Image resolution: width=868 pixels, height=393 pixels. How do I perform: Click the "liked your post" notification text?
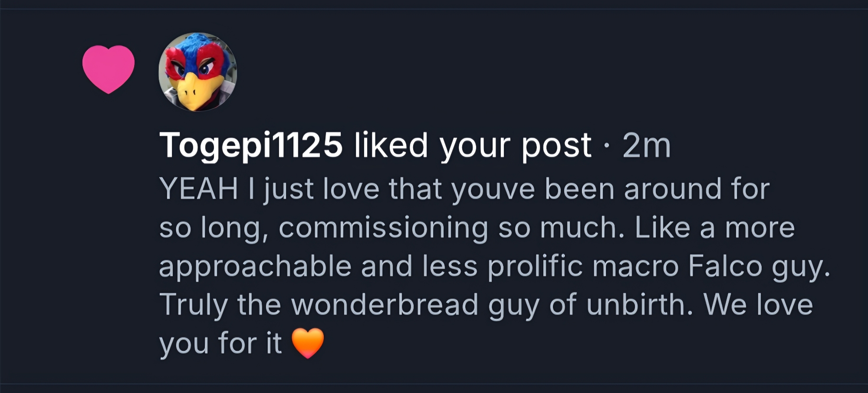coord(472,145)
